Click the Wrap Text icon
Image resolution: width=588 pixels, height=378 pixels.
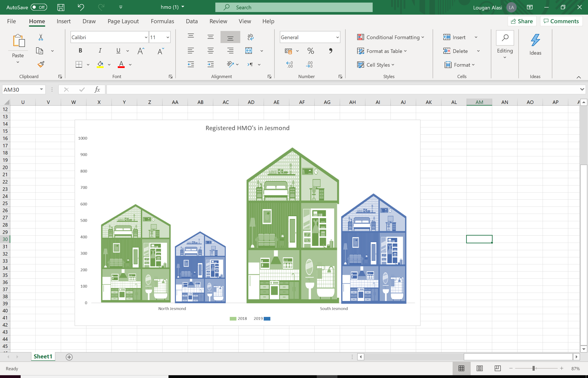250,37
